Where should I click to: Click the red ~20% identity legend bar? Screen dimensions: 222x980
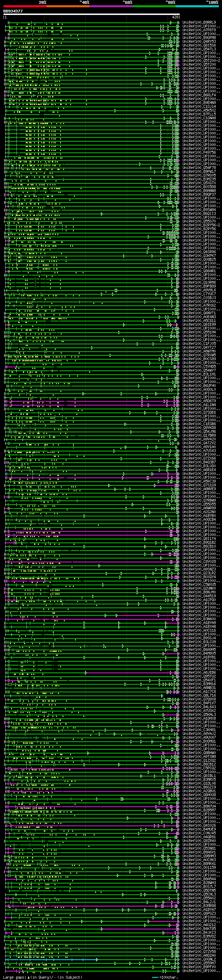coord(25,7)
